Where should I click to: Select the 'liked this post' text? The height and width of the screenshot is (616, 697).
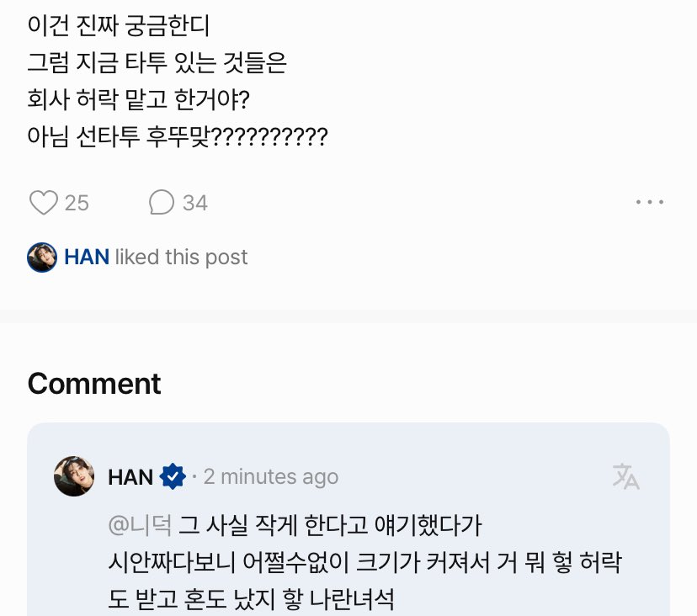coord(181,257)
